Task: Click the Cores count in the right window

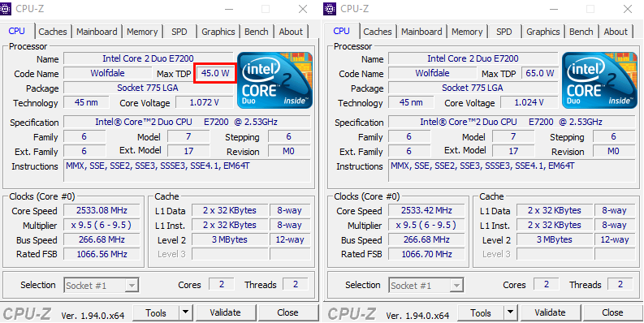Action: click(547, 284)
